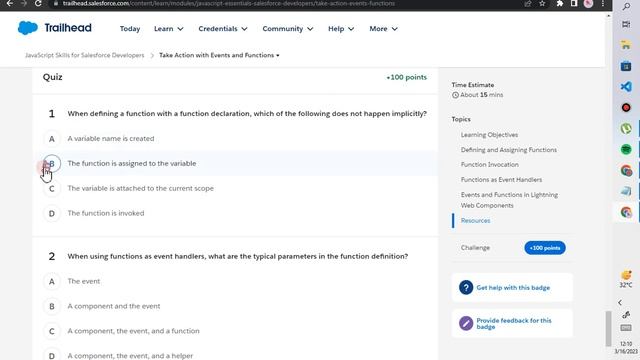Bookmark page with the star icon
This screenshot has width=640, height=360.
tap(542, 3)
